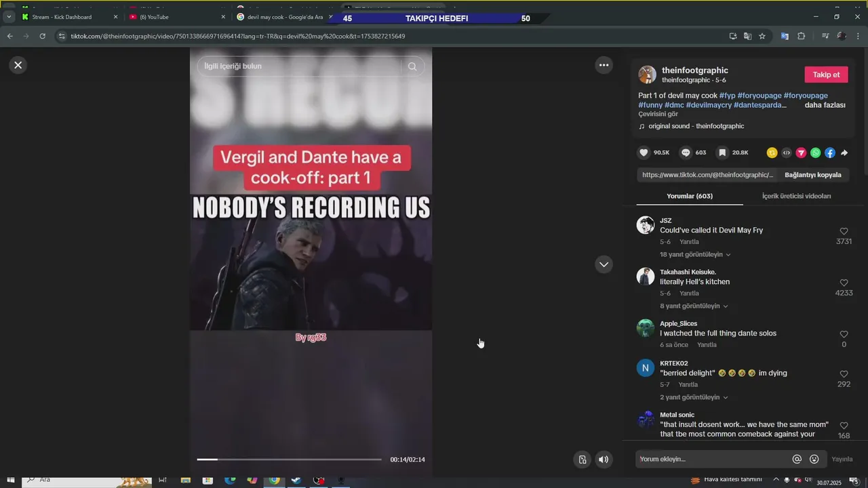Repost video using yellow repost icon
This screenshot has height=488, width=868.
coord(772,153)
